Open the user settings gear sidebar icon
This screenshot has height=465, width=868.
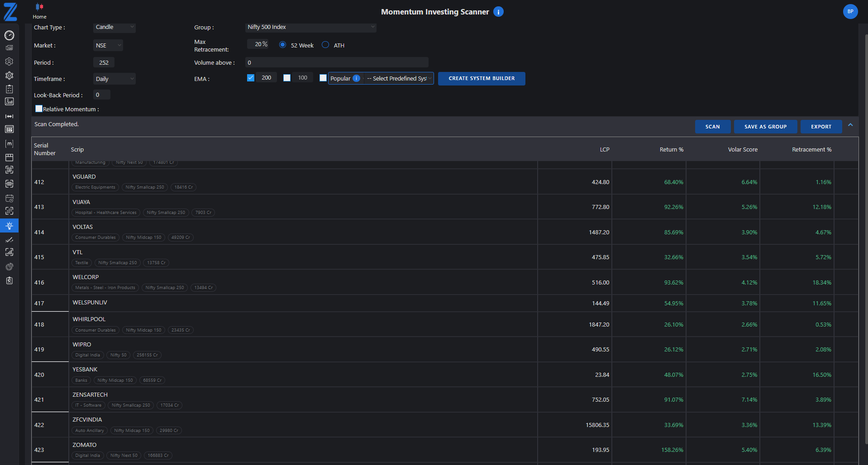point(9,62)
